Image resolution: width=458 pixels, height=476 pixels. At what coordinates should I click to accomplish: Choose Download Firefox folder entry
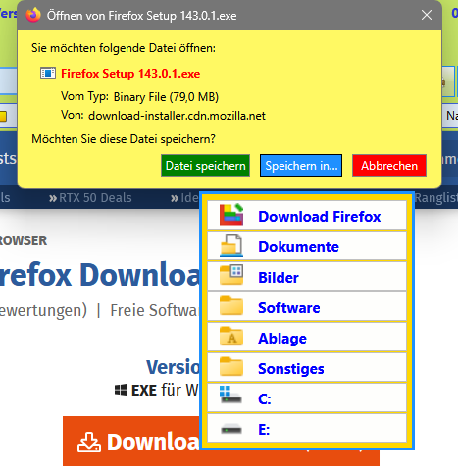[x=307, y=215]
